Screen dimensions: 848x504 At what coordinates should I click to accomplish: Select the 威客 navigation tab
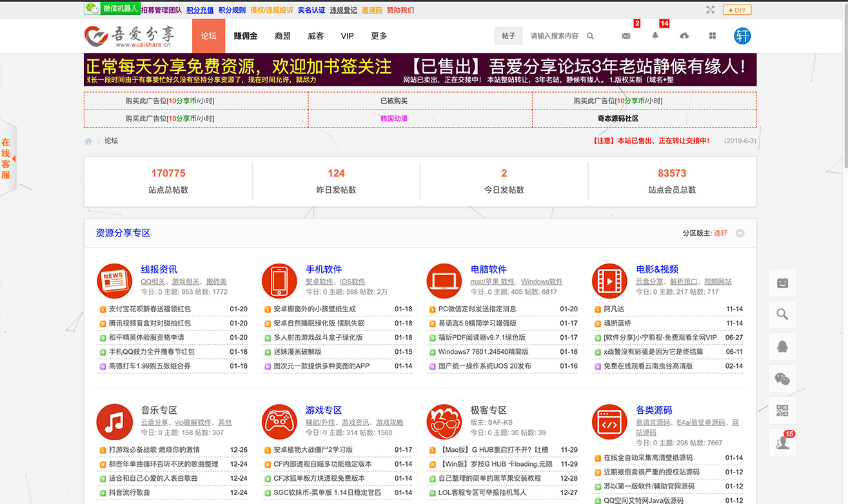click(316, 36)
